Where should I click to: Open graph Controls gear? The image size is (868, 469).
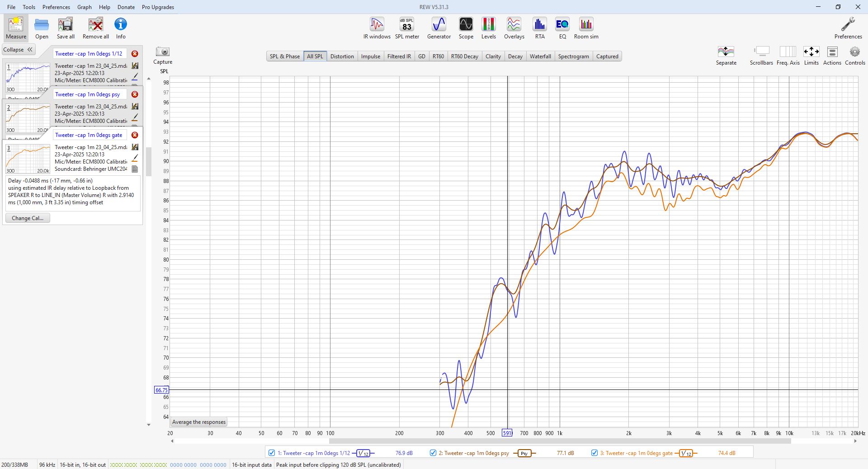click(855, 56)
